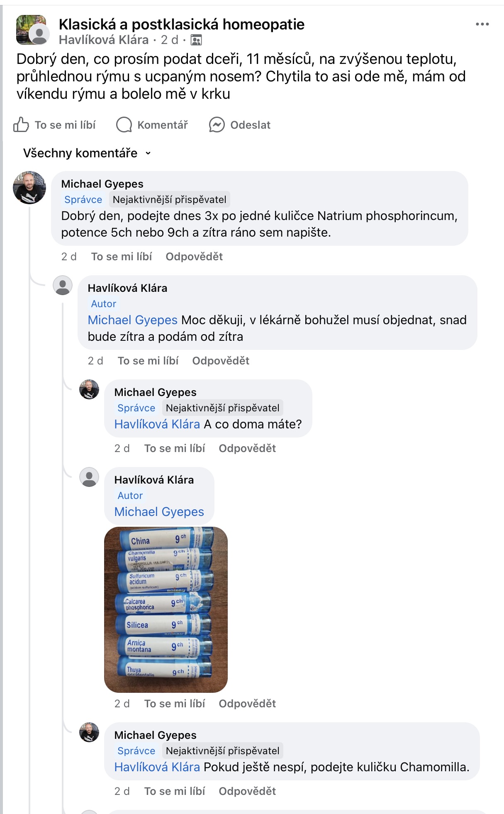
Task: Open the Klasická a postklasická homeopatie group
Action: pos(181,24)
